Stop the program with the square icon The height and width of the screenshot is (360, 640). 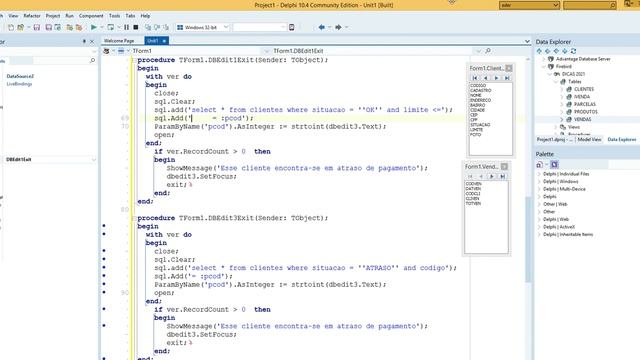tap(136, 27)
